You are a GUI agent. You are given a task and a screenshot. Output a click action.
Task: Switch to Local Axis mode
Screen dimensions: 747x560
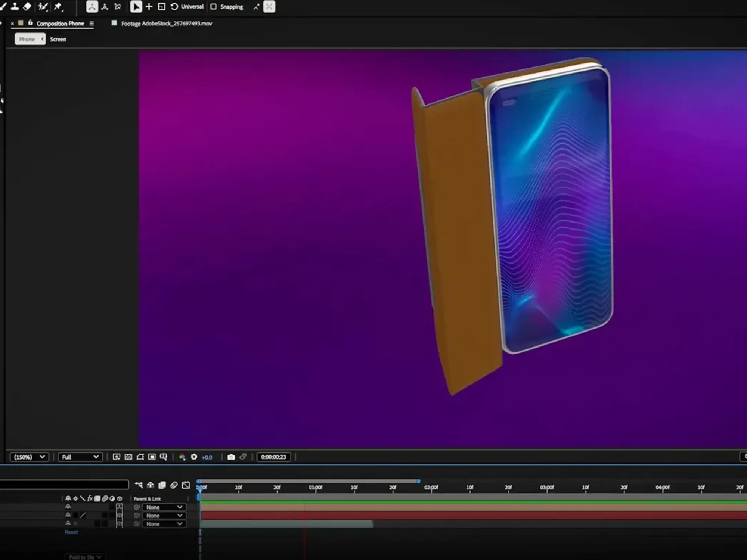(92, 6)
